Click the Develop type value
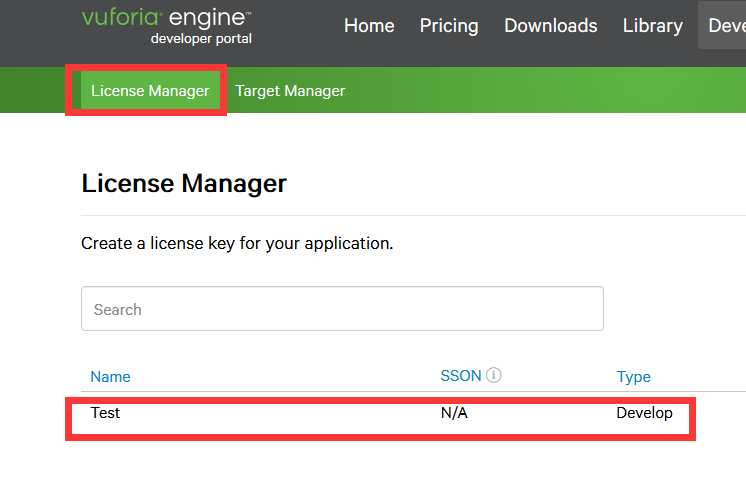The image size is (746, 488). 644,413
